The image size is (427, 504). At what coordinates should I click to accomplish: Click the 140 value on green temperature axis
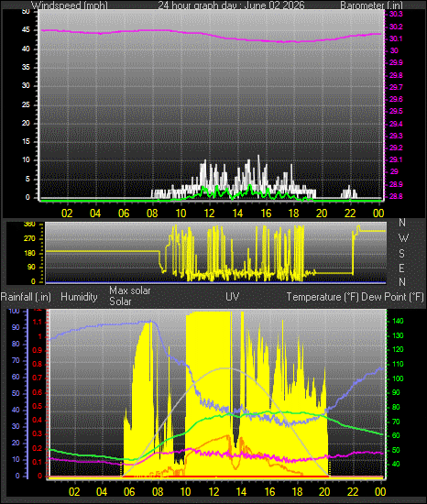point(398,321)
